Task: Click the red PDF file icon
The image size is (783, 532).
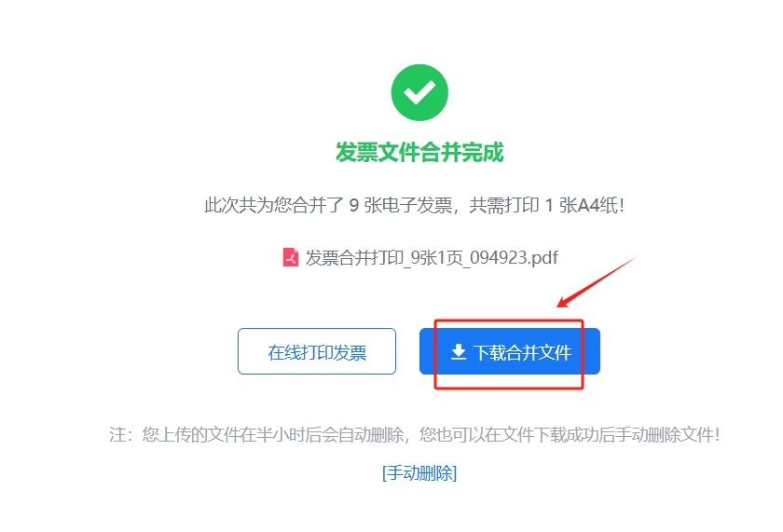Action: (x=291, y=257)
